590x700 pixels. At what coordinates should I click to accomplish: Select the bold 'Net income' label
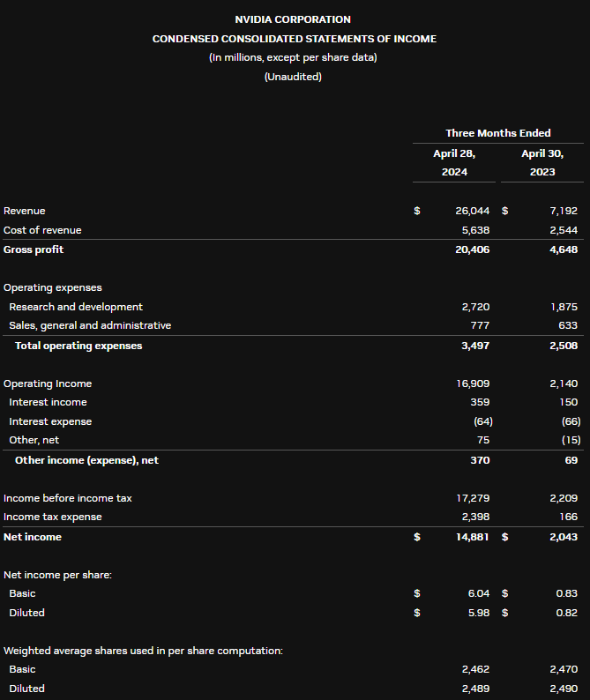point(33,537)
